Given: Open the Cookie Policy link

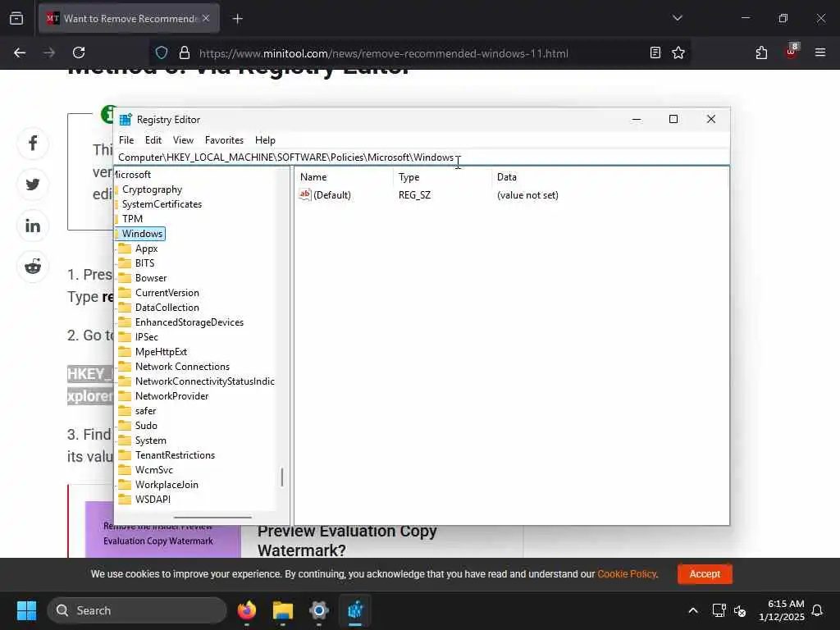Looking at the screenshot, I should [x=627, y=573].
